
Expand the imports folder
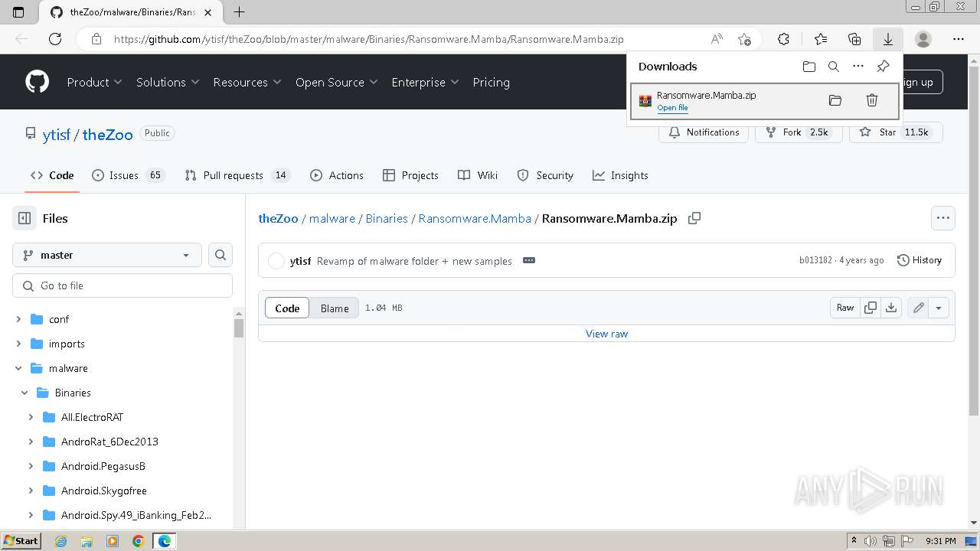point(18,344)
